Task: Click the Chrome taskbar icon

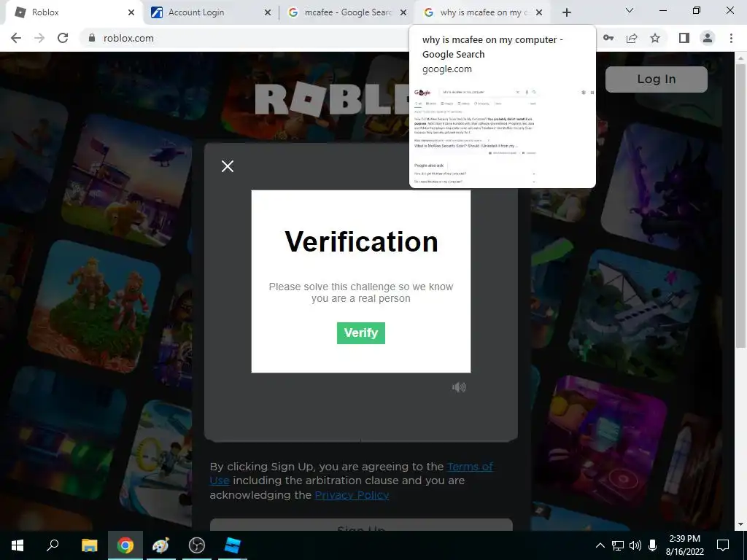Action: tap(125, 545)
